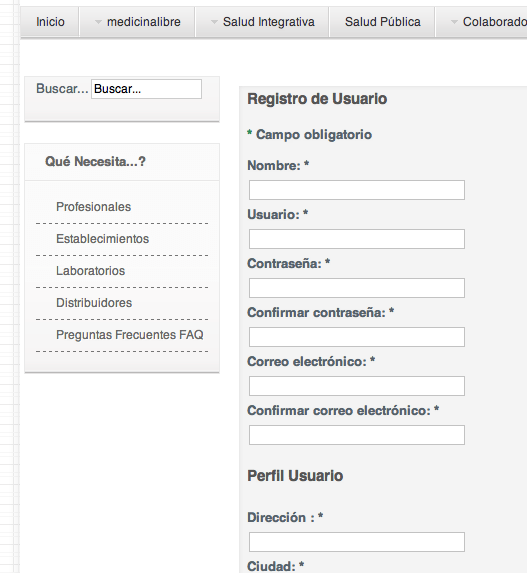Expand the Salud Integrativa dropdown arrow
The width and height of the screenshot is (527, 573).
pos(214,22)
